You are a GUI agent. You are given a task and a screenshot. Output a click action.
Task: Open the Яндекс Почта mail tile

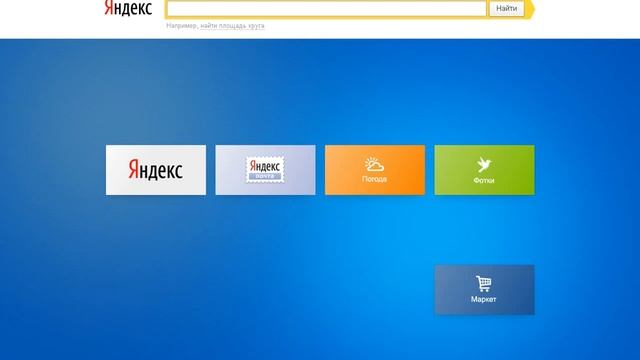tap(265, 170)
